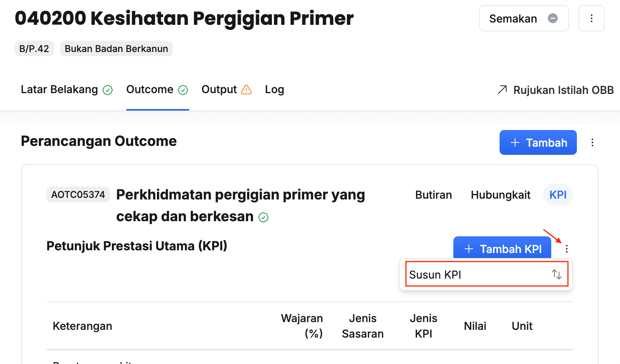Open the page header kebab menu
Image resolution: width=620 pixels, height=364 pixels.
[x=591, y=18]
